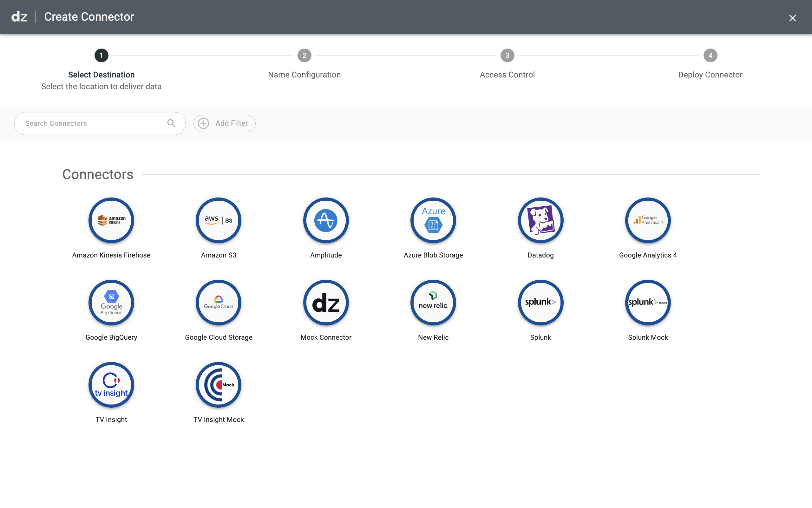Click the Amplitude label text
The height and width of the screenshot is (508, 812).
326,255
